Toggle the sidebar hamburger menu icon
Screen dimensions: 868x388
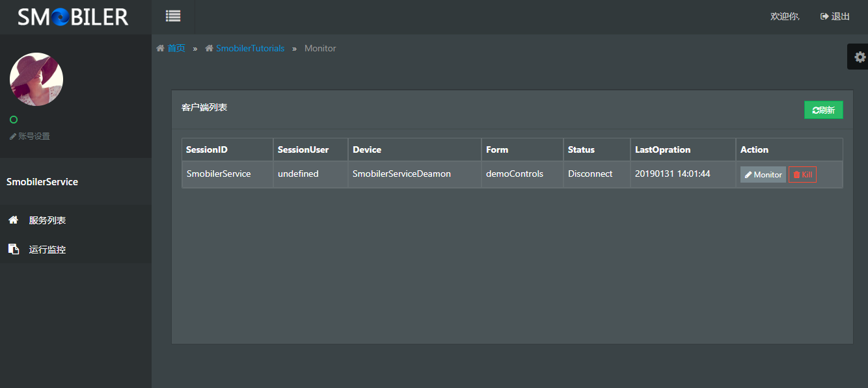coord(173,16)
